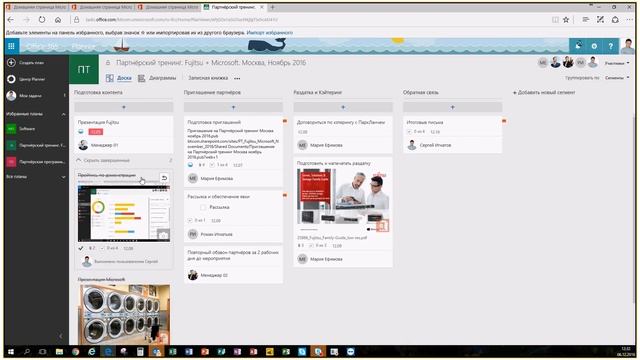Screen dimensions: 640x360
Task: Click the ME member avatar in plan header
Action: [x=542, y=63]
